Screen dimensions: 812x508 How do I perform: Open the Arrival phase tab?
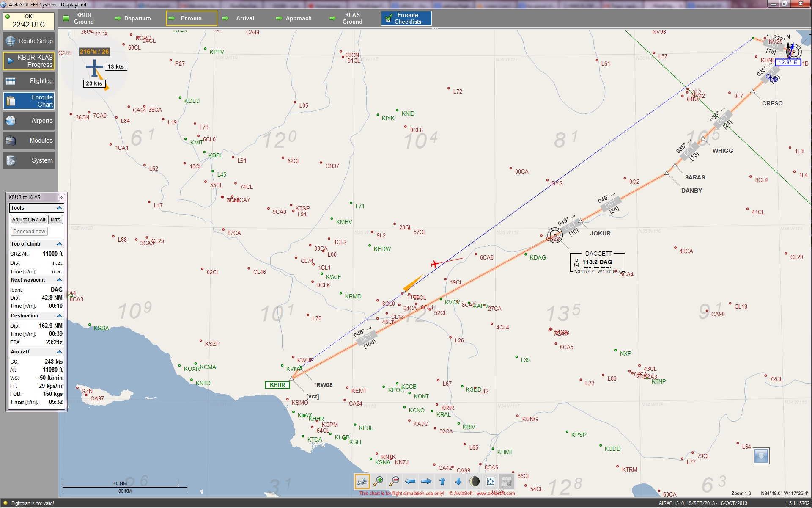245,18
